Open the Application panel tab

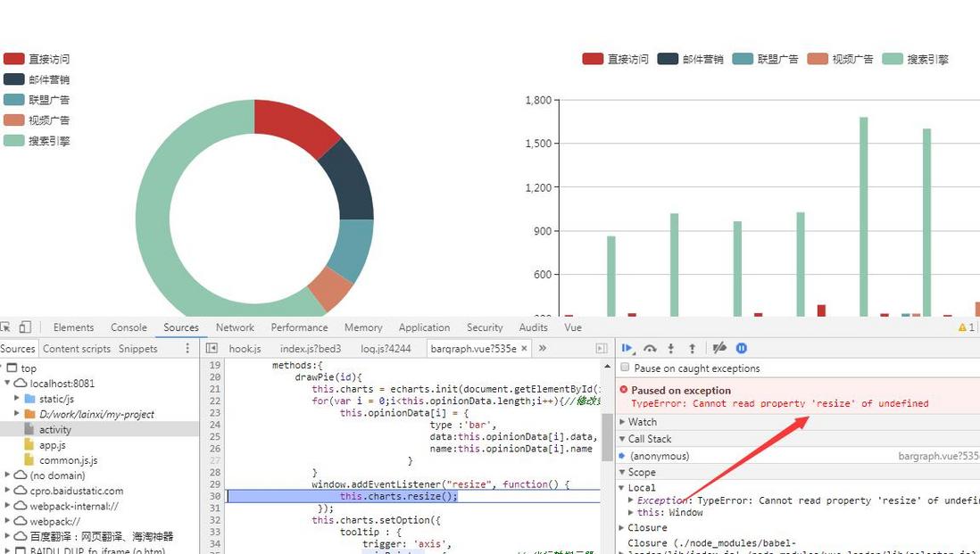pyautogui.click(x=424, y=327)
